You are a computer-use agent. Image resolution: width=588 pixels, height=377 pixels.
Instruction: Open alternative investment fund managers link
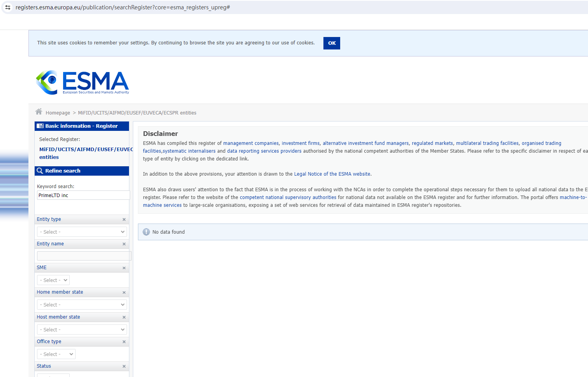pos(366,143)
